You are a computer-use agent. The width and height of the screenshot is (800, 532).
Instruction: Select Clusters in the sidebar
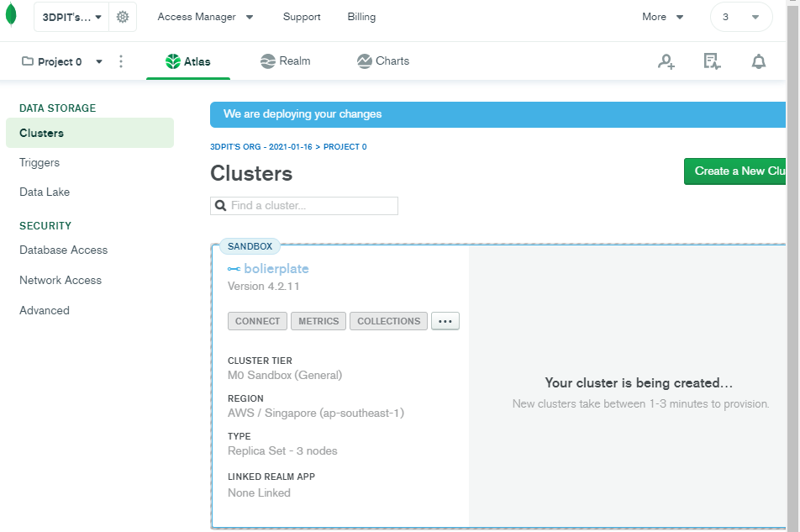pyautogui.click(x=90, y=133)
